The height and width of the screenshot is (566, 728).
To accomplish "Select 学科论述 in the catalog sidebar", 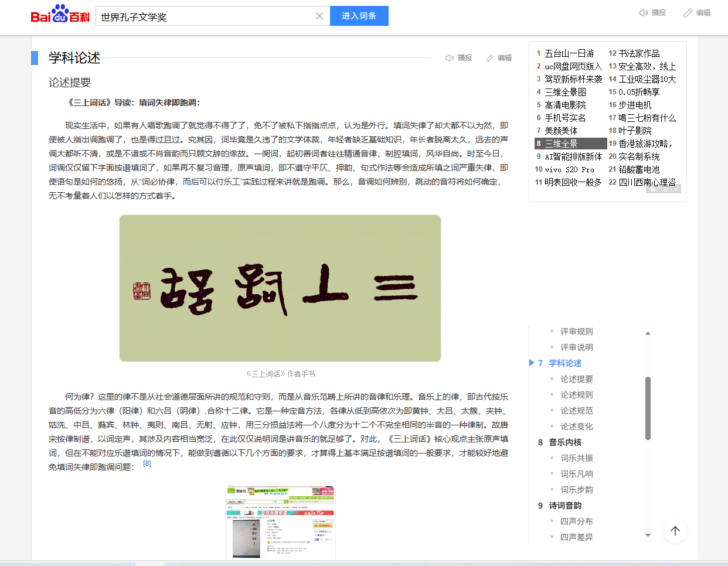I will tap(565, 363).
